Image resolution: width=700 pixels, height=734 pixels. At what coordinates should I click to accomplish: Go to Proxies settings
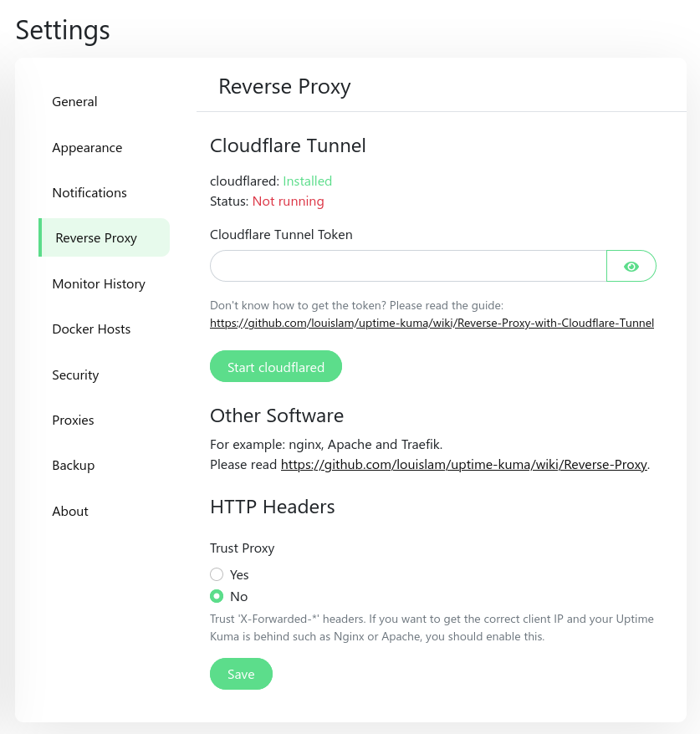tap(73, 421)
